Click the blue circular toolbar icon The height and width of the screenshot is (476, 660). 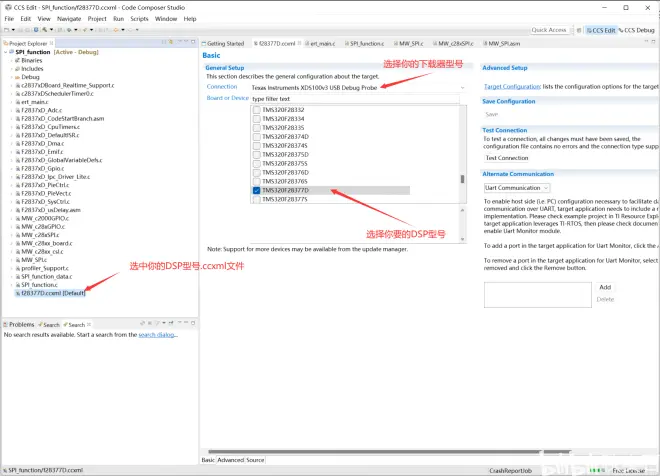[x=36, y=30]
